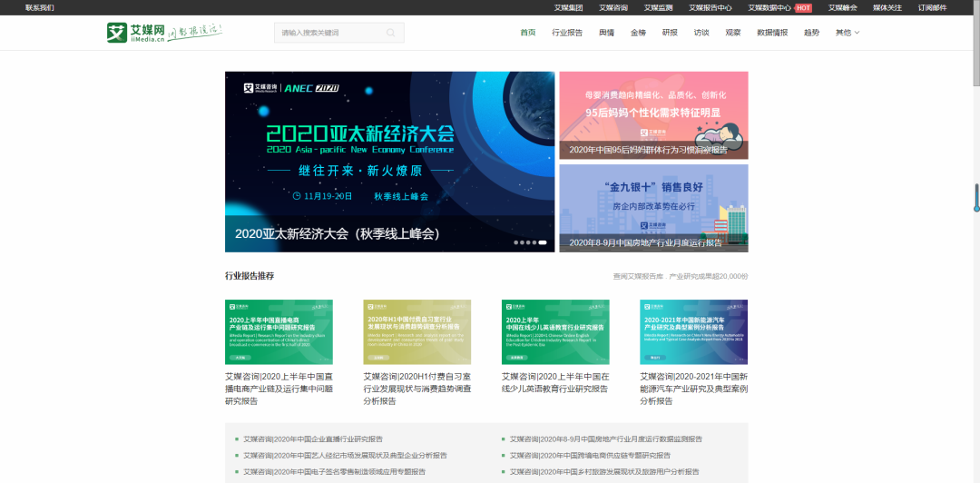
Task: Open the 研报 nav item
Action: coord(670,33)
